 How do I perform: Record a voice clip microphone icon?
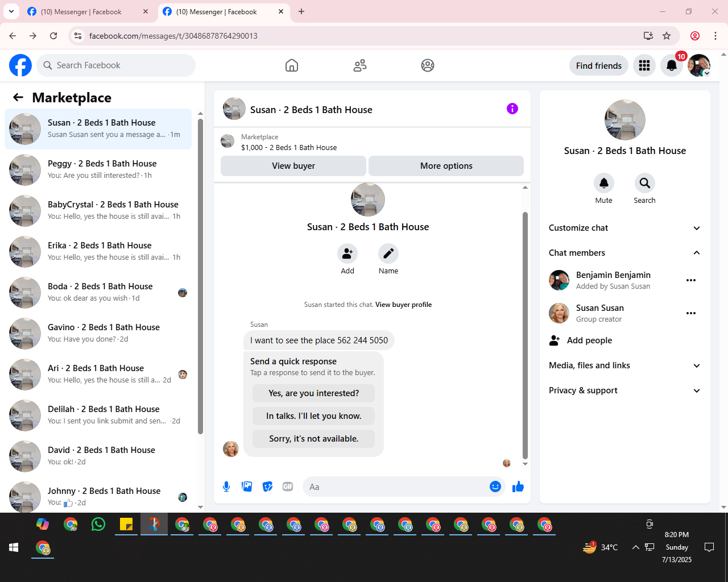point(226,487)
